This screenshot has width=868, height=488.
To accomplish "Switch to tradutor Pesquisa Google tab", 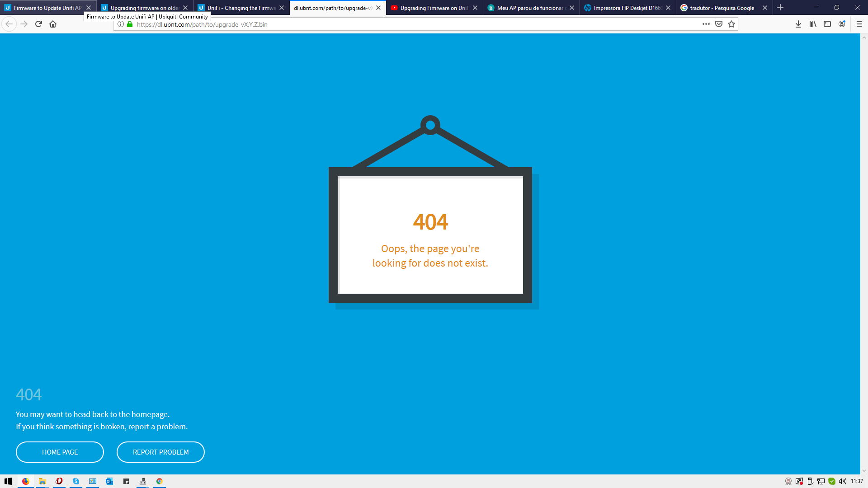I will point(722,8).
